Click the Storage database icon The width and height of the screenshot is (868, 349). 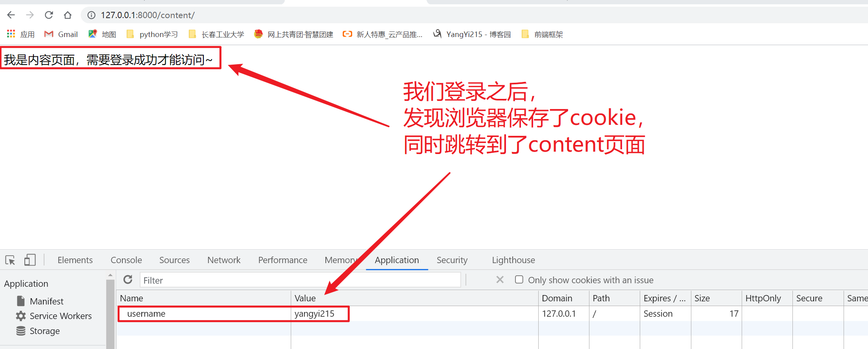[21, 331]
